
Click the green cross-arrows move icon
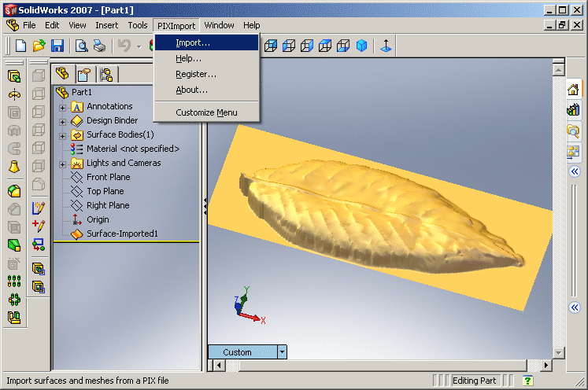pos(14,300)
